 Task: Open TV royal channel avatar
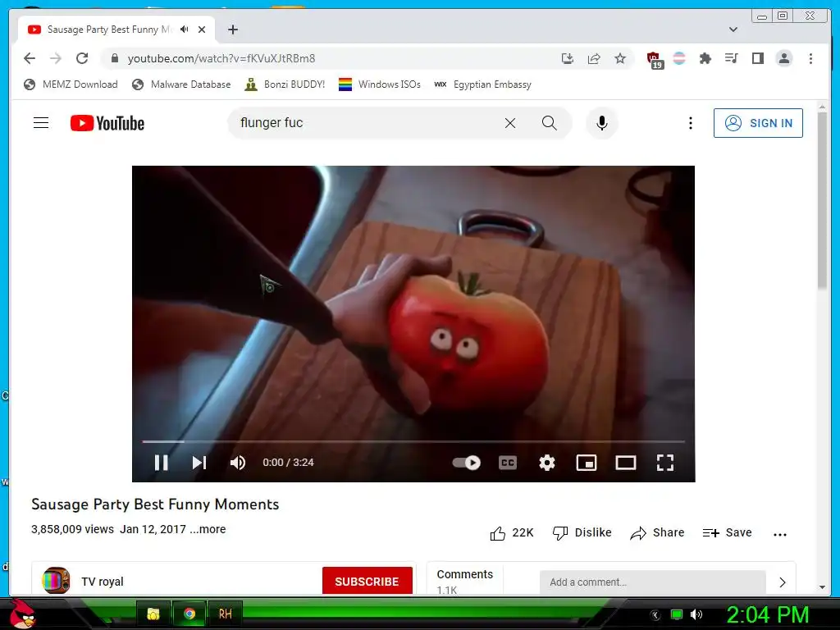[56, 581]
